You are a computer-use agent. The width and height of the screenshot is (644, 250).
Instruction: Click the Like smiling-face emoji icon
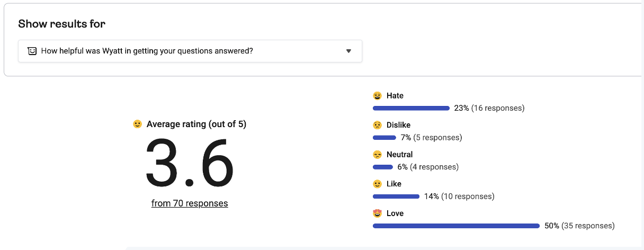coord(377,184)
